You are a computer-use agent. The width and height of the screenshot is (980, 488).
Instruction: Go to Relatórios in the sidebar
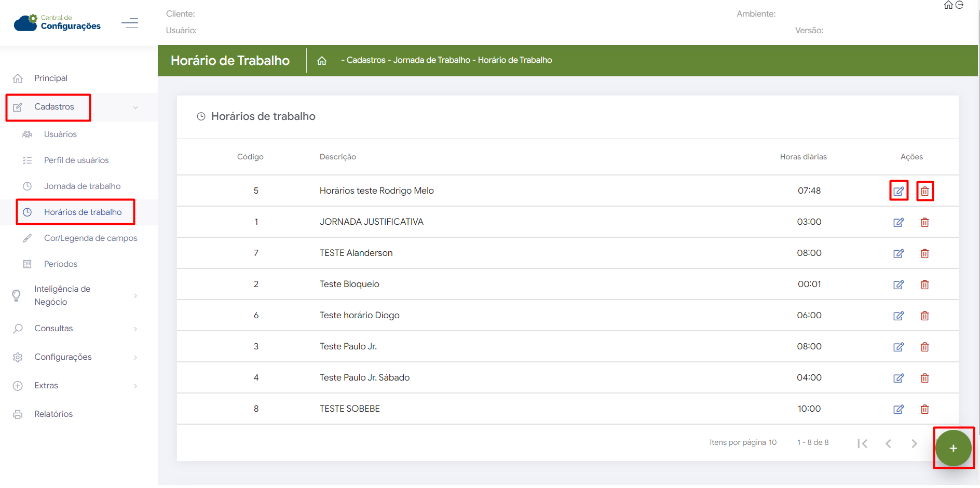point(53,414)
